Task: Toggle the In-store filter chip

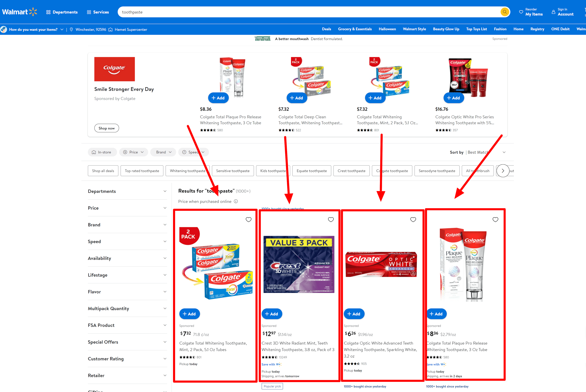Action: pyautogui.click(x=102, y=152)
